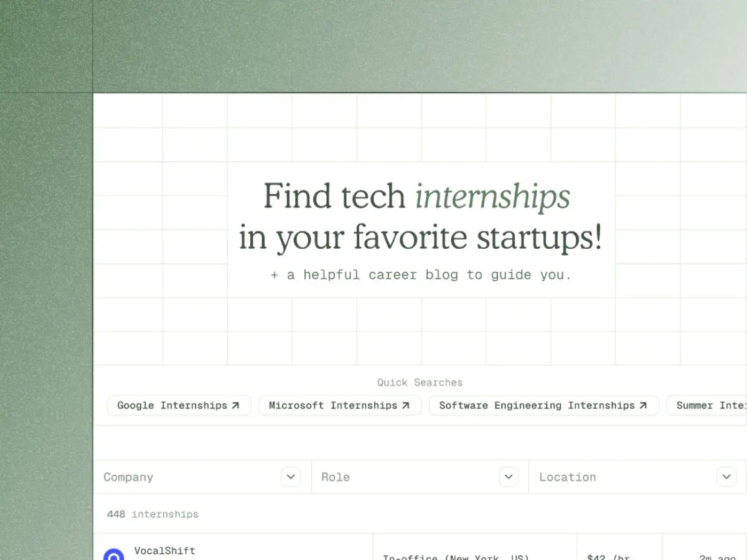The height and width of the screenshot is (560, 747).
Task: Click the 448 internships counter text
Action: tap(152, 514)
